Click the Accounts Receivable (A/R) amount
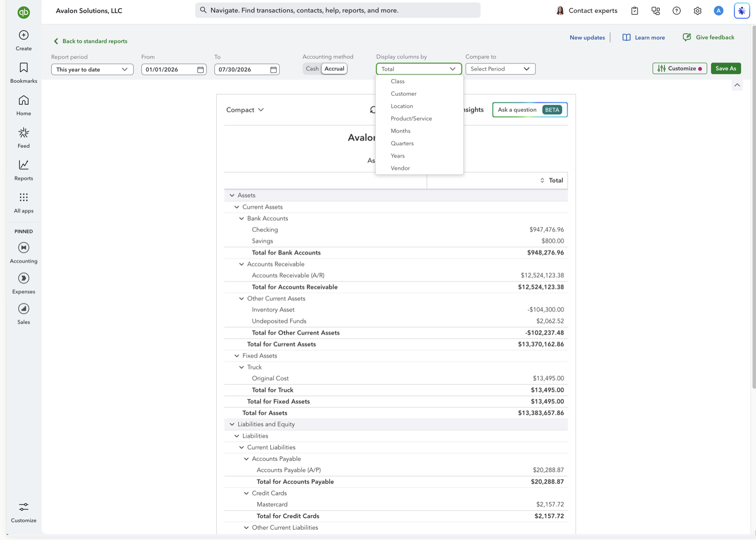The height and width of the screenshot is (540, 756). [542, 275]
